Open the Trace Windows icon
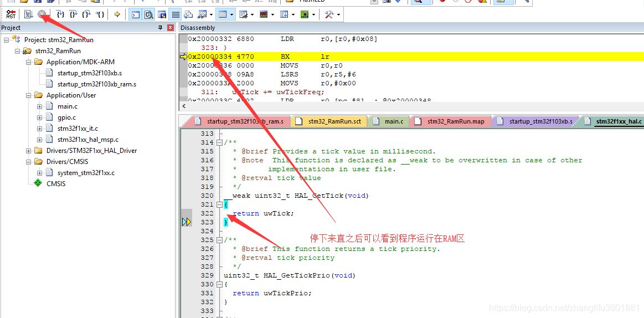Image resolution: width=644 pixels, height=318 pixels. point(284,15)
